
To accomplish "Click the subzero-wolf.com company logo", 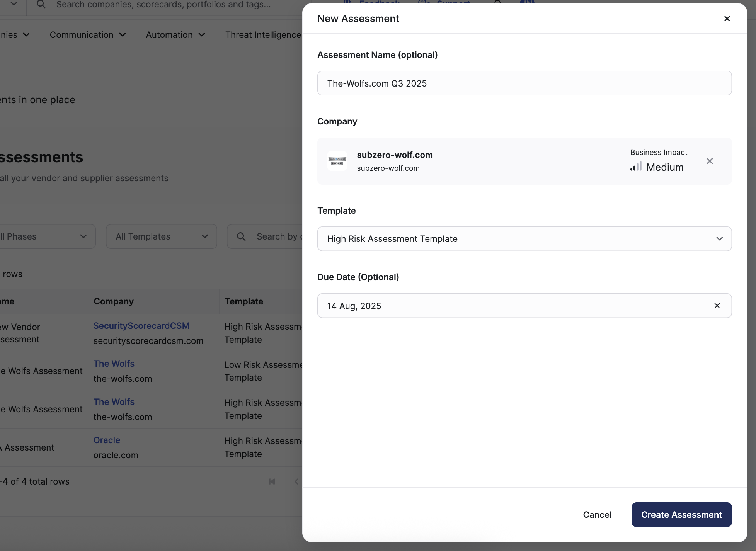I will (x=337, y=161).
